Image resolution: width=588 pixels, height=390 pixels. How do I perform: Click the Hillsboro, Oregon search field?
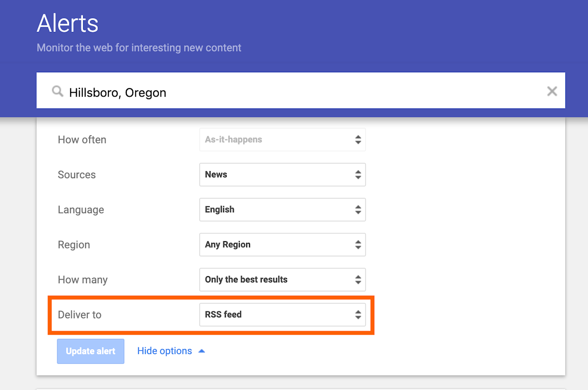pyautogui.click(x=294, y=92)
